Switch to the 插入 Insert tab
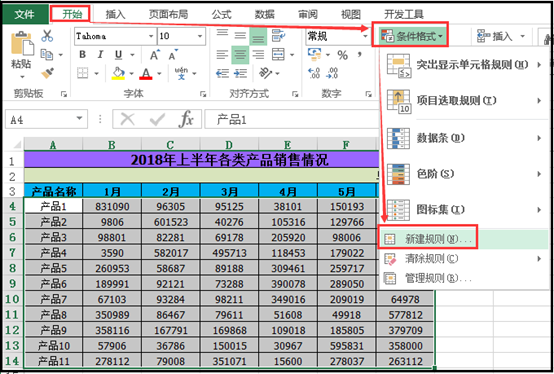Image resolution: width=554 pixels, height=374 pixels. (116, 14)
